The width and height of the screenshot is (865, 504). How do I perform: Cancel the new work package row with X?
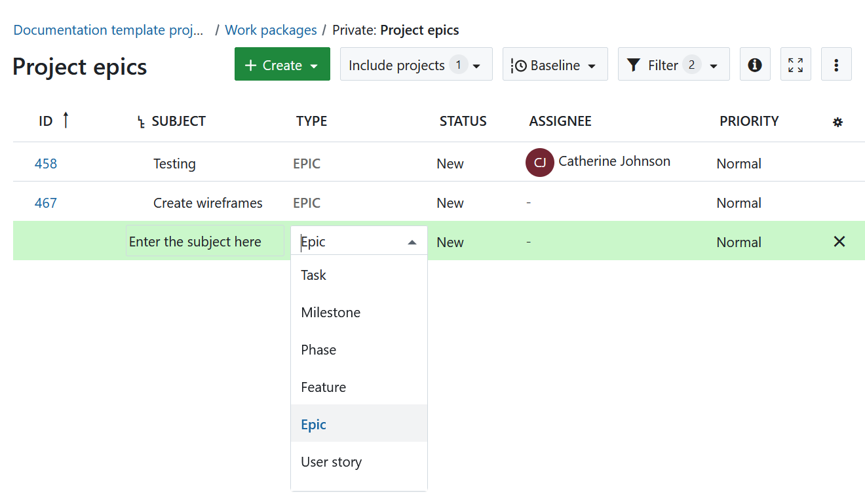coord(839,241)
